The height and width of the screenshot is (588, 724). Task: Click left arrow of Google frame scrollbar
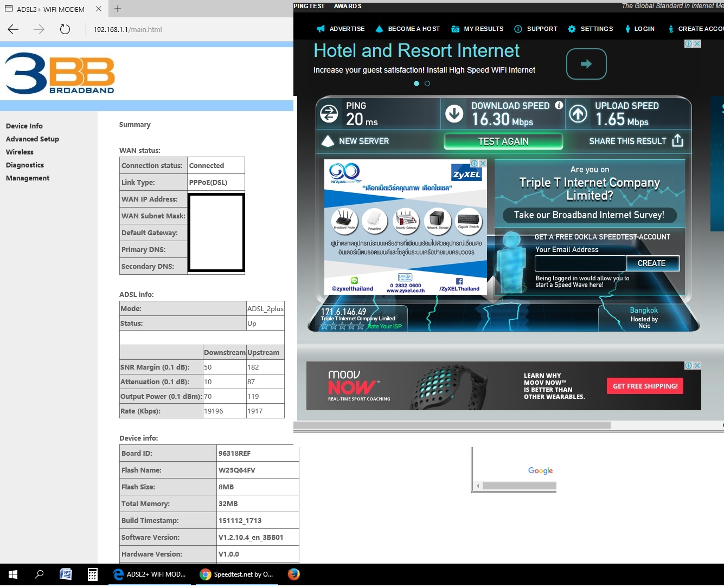click(478, 486)
